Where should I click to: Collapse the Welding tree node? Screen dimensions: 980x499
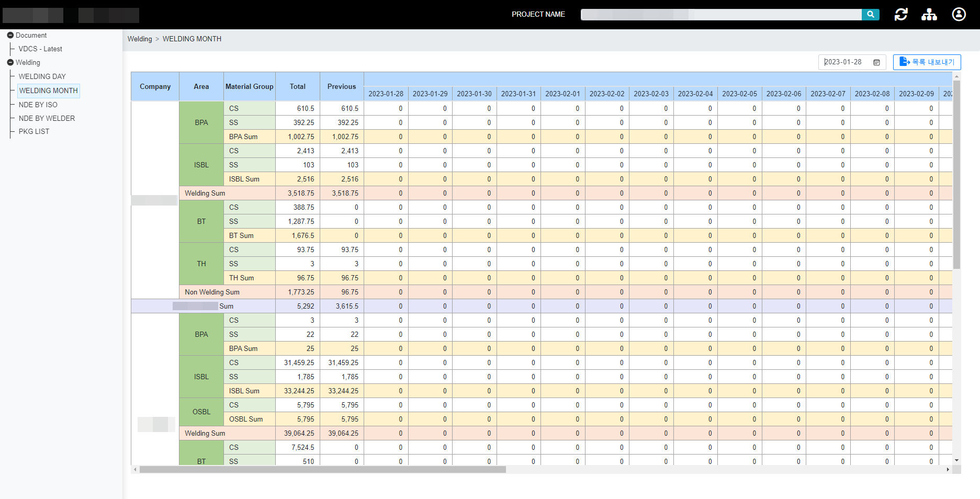coord(10,62)
